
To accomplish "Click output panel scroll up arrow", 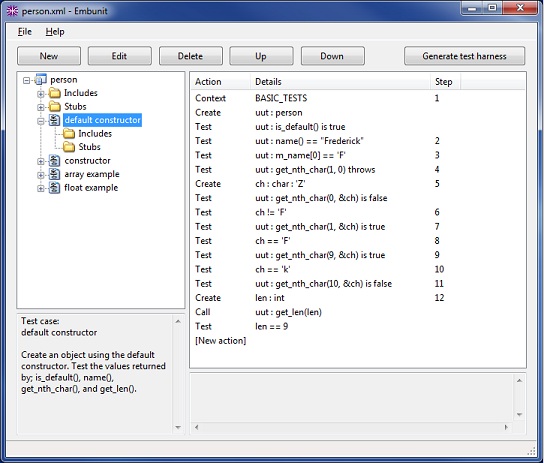I will [519, 381].
